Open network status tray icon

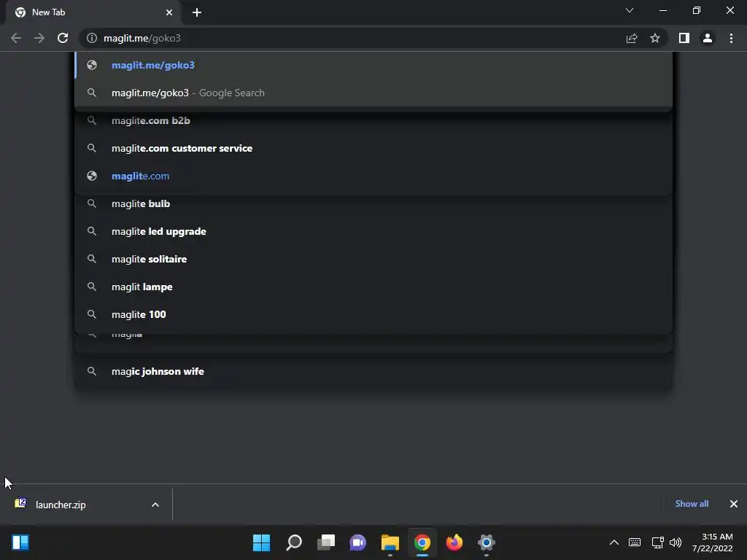[657, 542]
